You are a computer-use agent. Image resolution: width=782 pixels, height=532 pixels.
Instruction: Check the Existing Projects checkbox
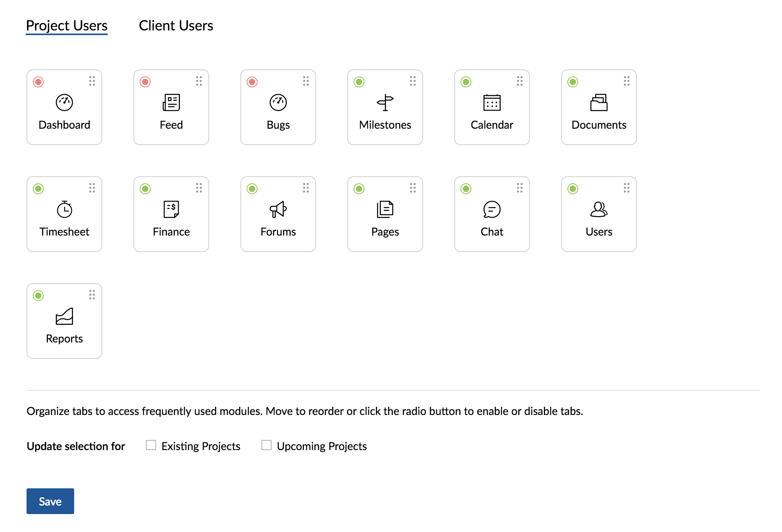(x=151, y=445)
